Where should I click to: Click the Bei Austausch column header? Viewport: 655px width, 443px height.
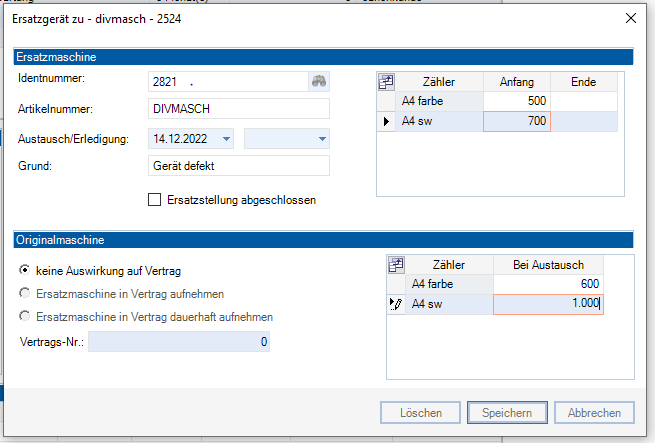coord(550,265)
